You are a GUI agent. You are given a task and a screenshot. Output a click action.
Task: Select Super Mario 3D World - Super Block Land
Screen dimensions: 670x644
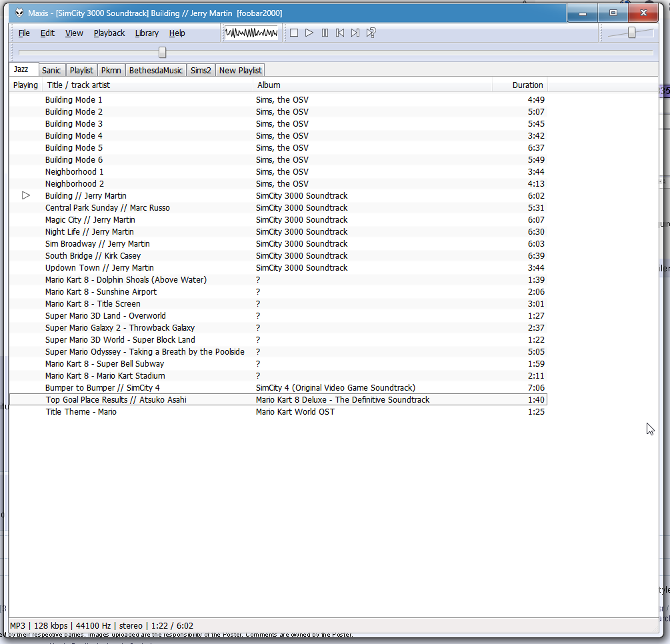pos(278,339)
